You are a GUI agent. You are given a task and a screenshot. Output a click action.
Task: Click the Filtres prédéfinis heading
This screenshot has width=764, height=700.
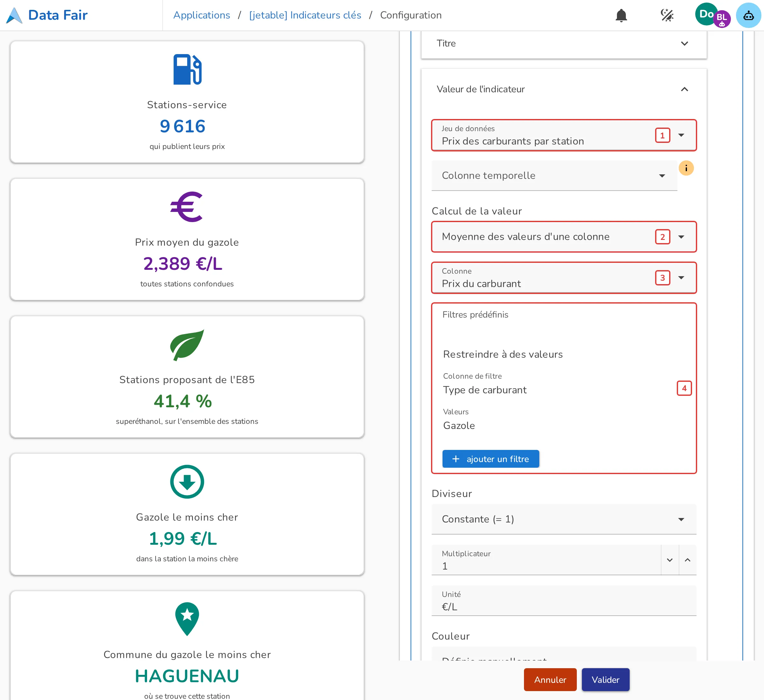475,315
